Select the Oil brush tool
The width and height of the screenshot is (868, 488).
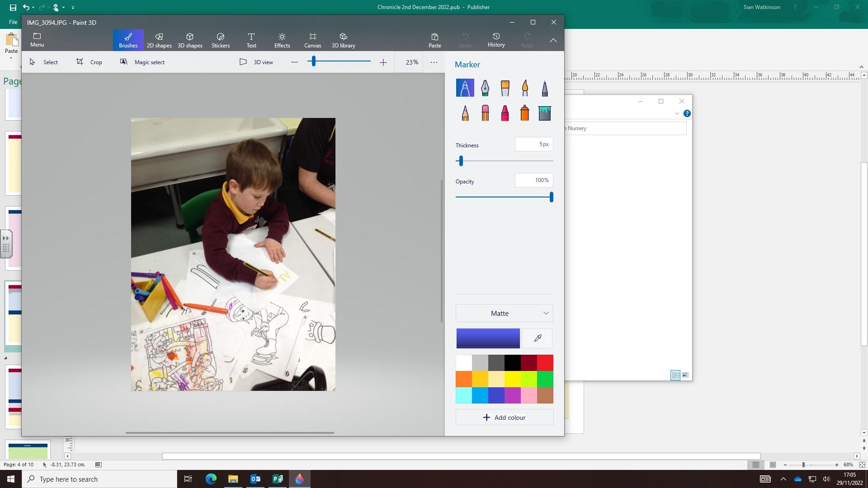505,88
